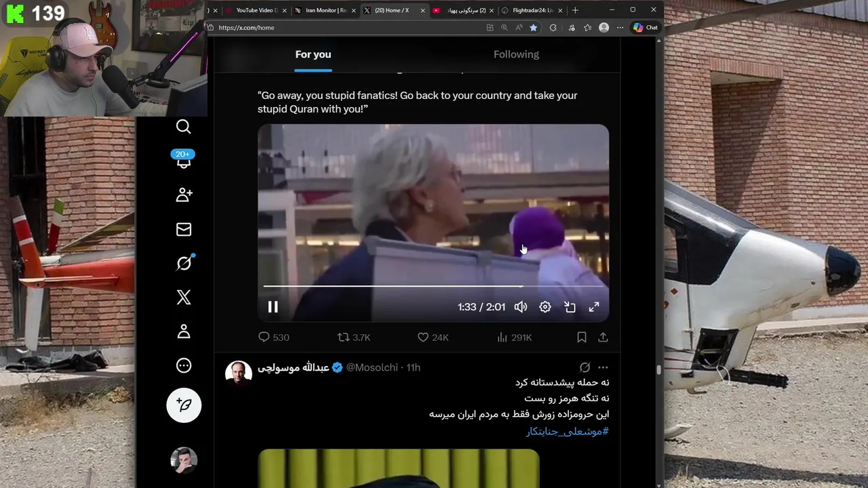
Task: Open the X search icon in sidebar
Action: [x=184, y=127]
